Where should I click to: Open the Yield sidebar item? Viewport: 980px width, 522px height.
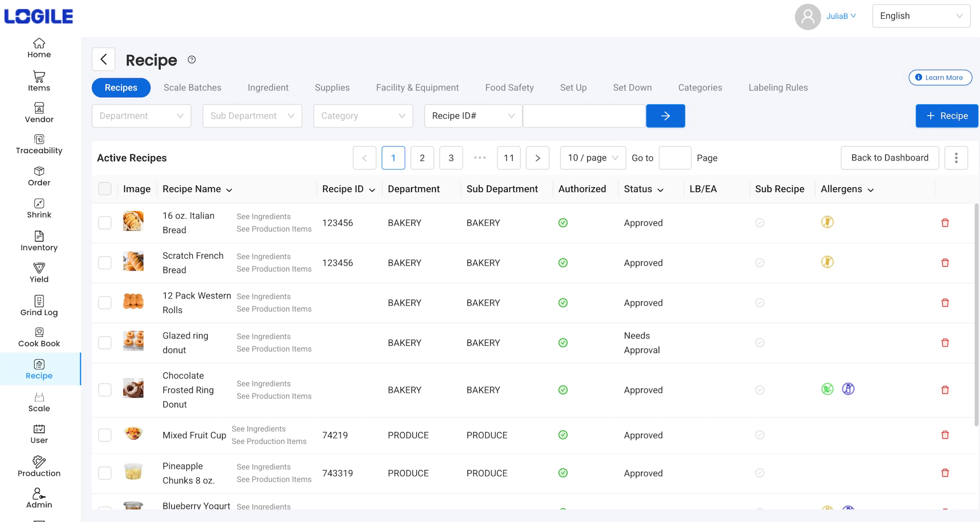tap(39, 273)
